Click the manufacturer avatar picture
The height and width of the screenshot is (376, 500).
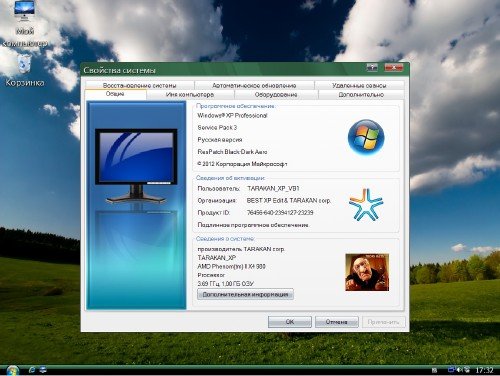pyautogui.click(x=367, y=272)
